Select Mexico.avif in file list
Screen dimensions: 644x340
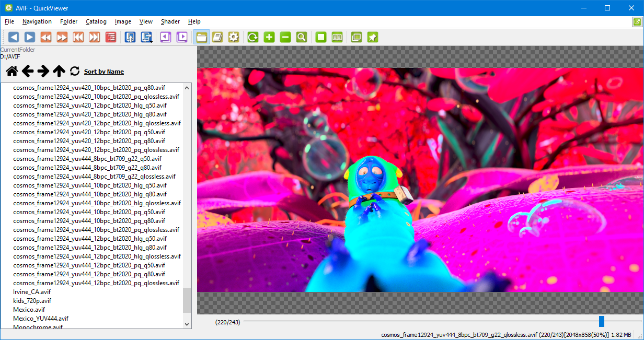[x=29, y=310]
